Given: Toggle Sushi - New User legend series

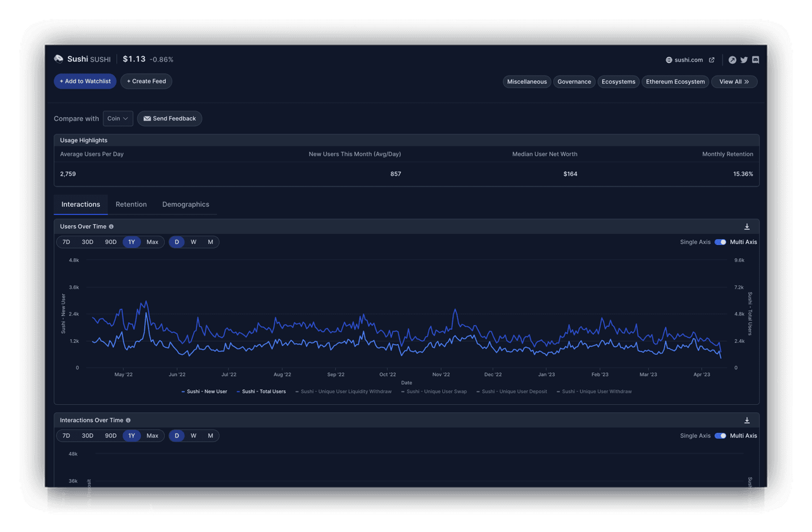Looking at the screenshot, I should point(204,392).
